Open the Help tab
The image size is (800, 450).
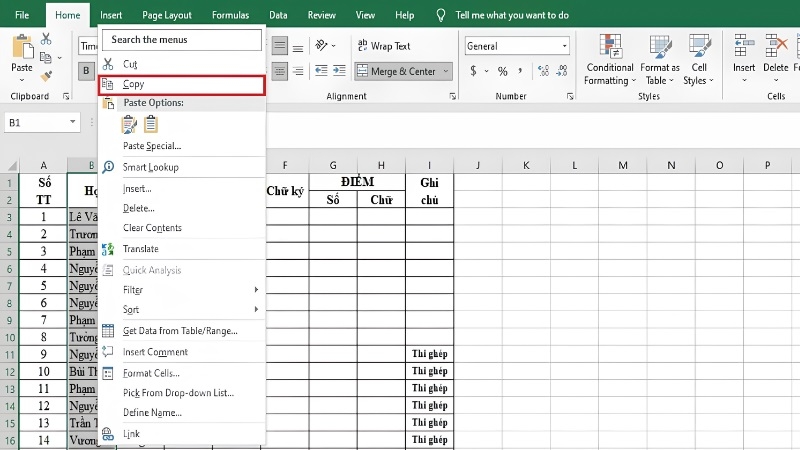405,15
